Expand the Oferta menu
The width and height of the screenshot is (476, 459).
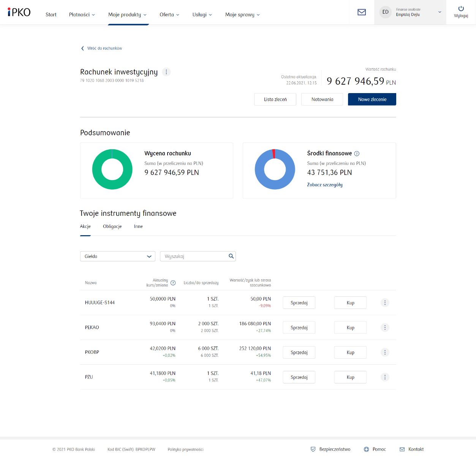click(169, 14)
